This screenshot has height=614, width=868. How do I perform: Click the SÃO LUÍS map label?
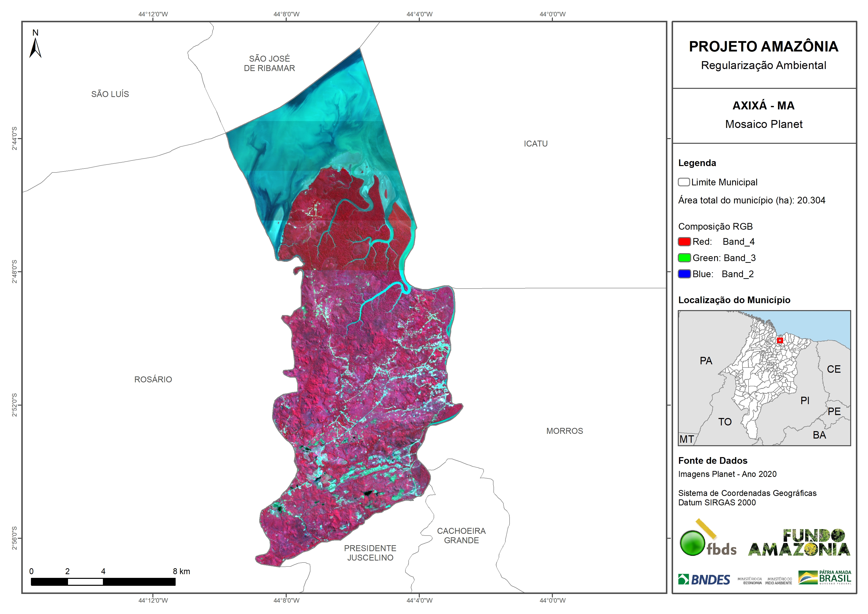[110, 94]
